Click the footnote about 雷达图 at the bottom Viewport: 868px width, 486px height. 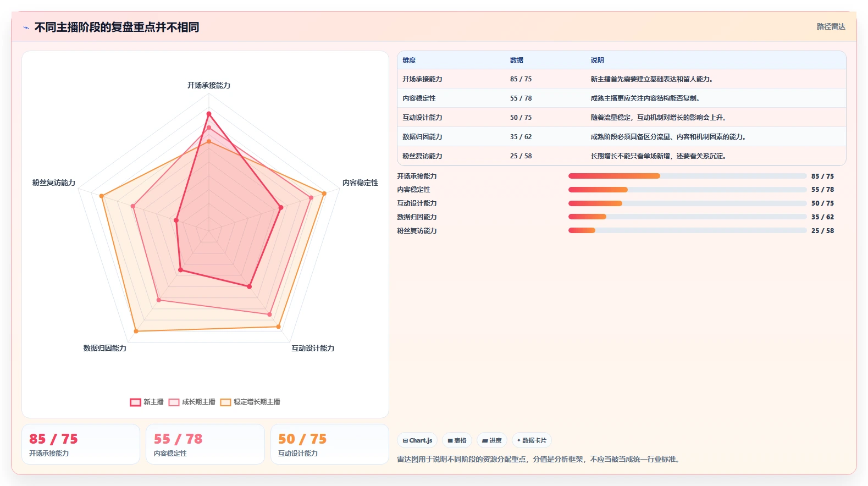(539, 459)
